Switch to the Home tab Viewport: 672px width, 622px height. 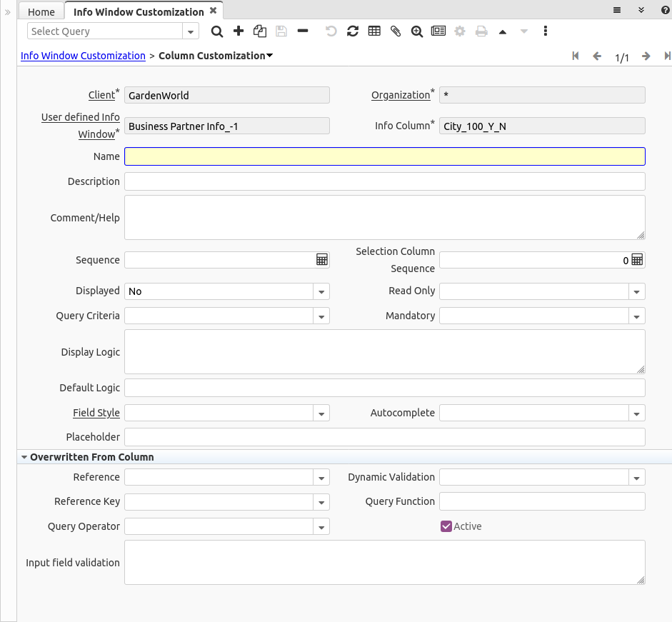[x=41, y=11]
